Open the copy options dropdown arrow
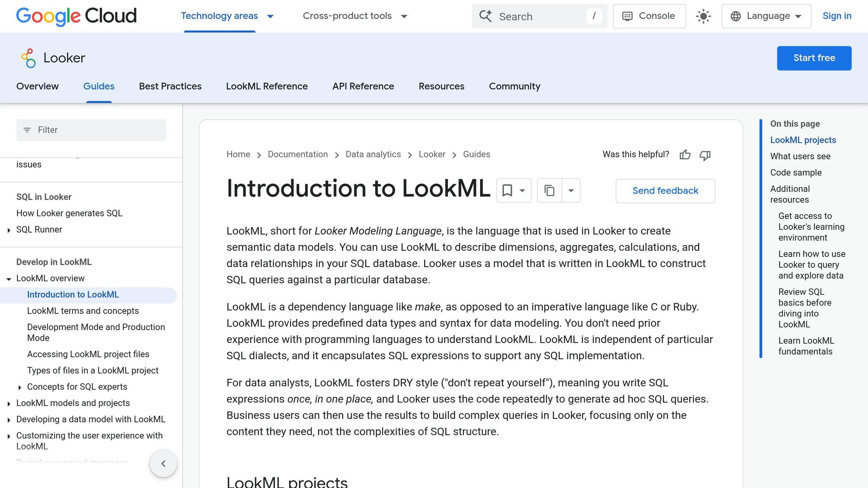Image resolution: width=868 pixels, height=488 pixels. (571, 191)
